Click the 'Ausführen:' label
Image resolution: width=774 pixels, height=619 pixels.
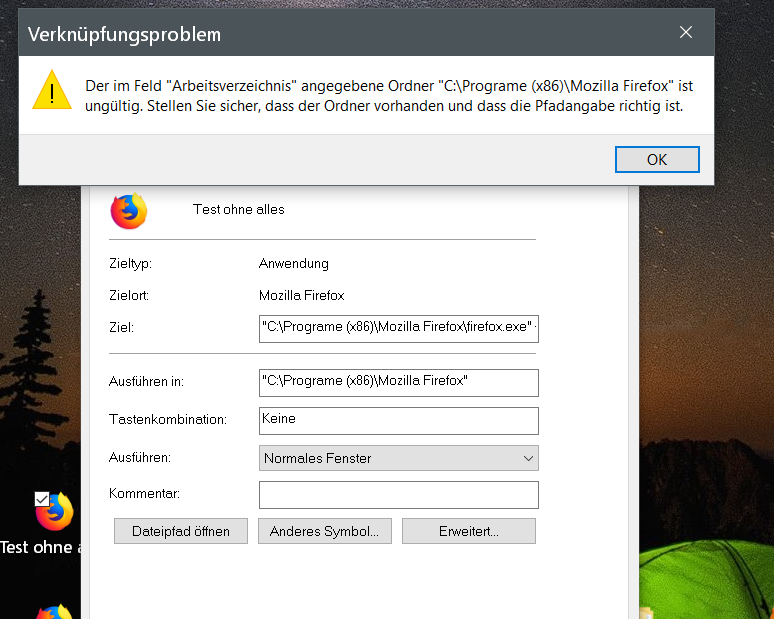[140, 458]
